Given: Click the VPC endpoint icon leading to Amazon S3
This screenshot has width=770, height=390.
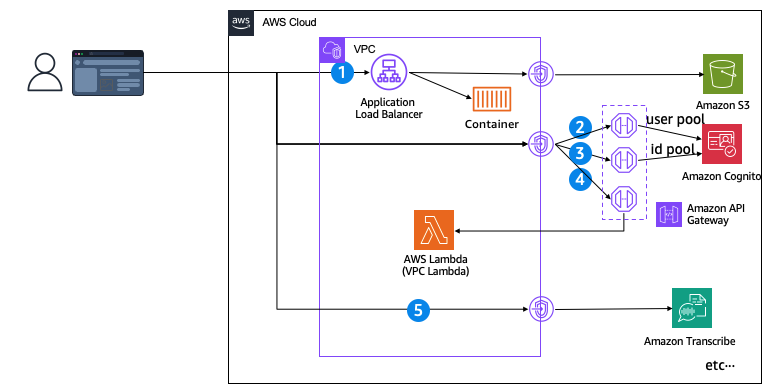Looking at the screenshot, I should coord(541,75).
